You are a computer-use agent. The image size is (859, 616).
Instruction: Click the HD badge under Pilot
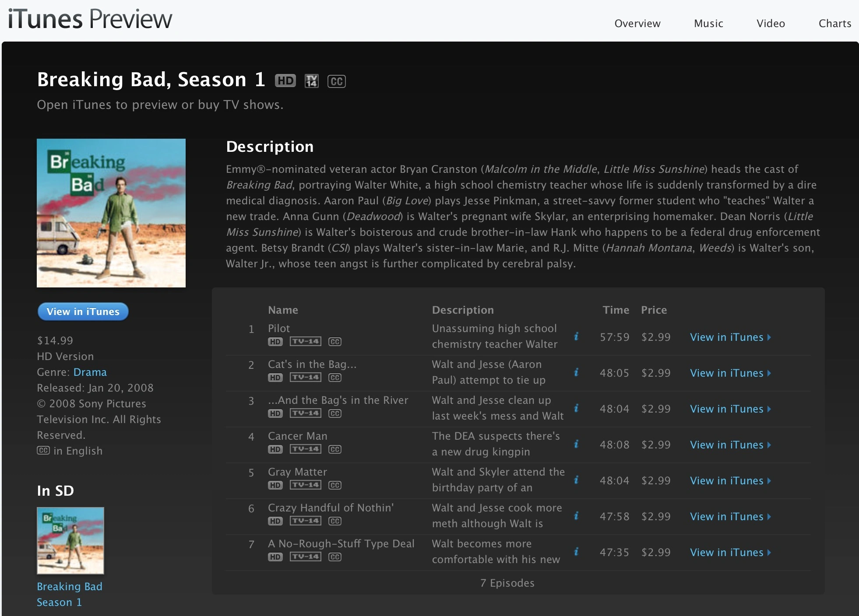tap(275, 342)
